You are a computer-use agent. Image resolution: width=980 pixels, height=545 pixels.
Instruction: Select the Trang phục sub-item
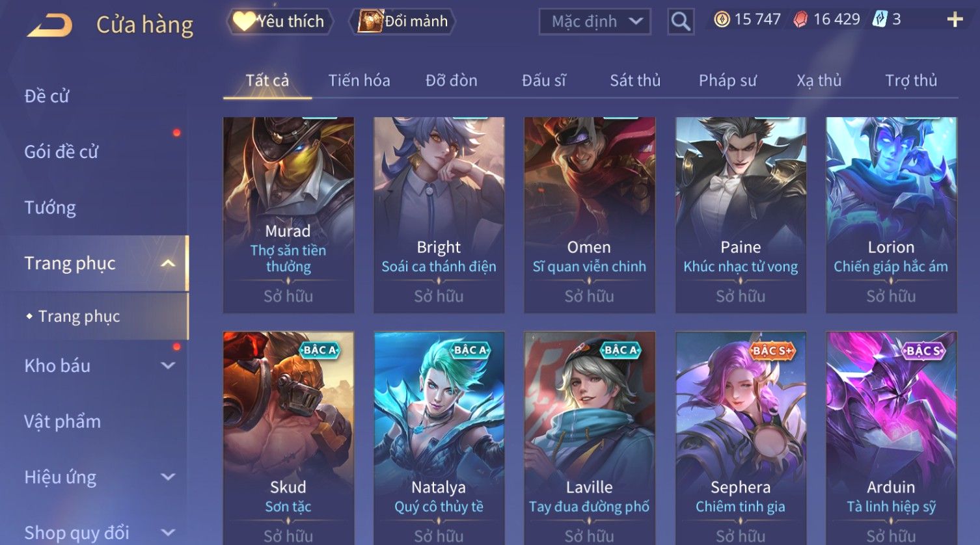[x=79, y=316]
